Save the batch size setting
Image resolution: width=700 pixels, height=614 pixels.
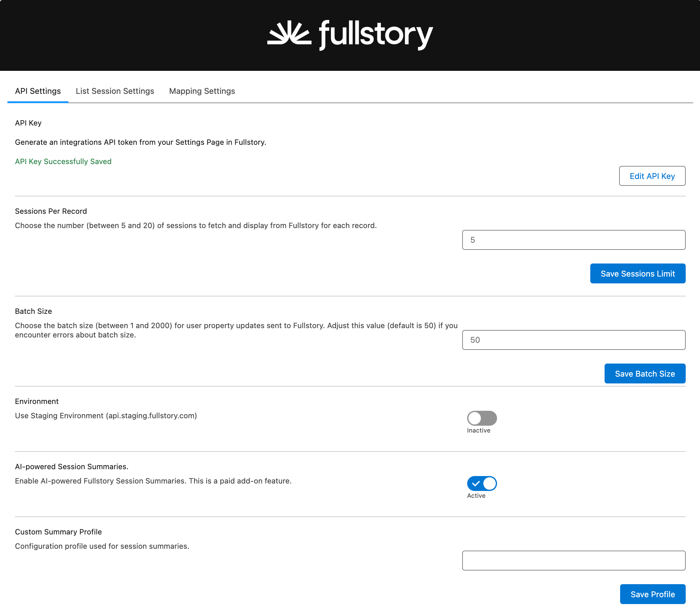[645, 373]
